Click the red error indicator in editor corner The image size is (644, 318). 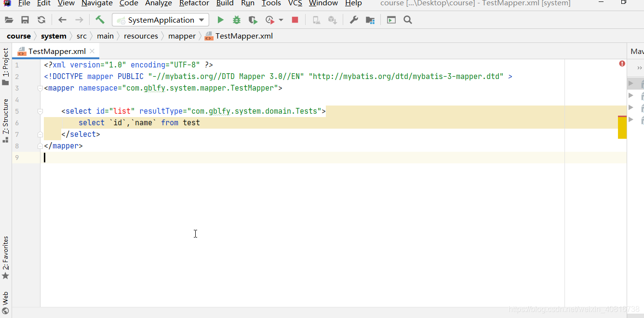tap(622, 64)
